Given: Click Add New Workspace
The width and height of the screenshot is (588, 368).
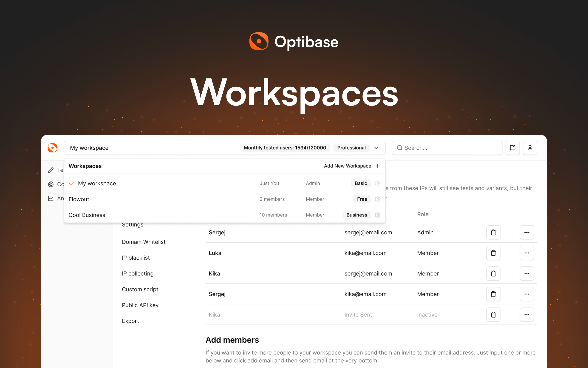Looking at the screenshot, I should [348, 166].
